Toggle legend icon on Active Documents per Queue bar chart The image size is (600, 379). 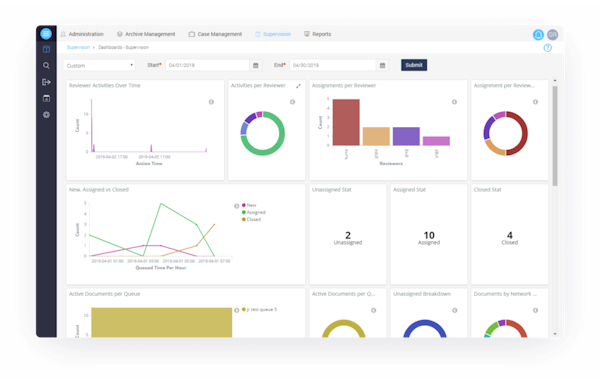pos(236,310)
